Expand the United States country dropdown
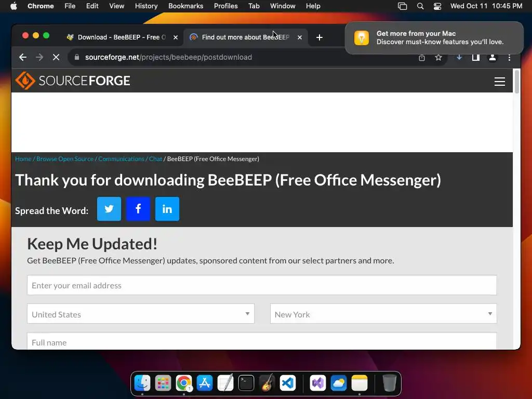The height and width of the screenshot is (399, 532). click(140, 314)
